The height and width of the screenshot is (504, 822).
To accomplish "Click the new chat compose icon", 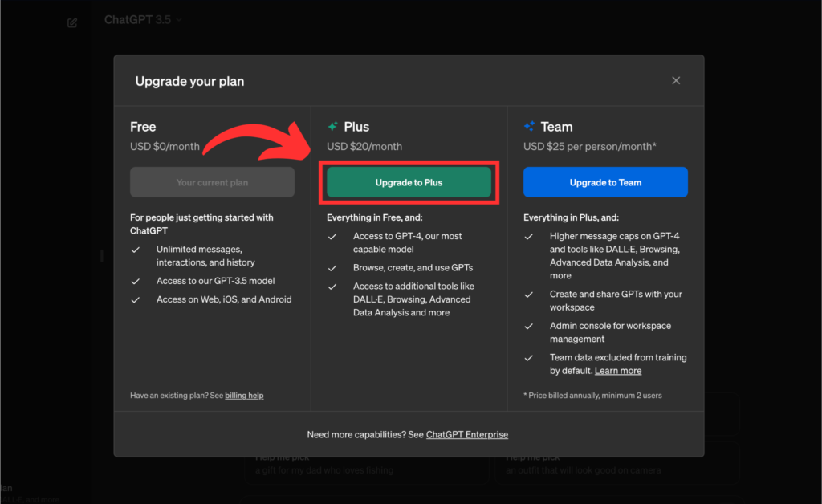I will tap(72, 22).
